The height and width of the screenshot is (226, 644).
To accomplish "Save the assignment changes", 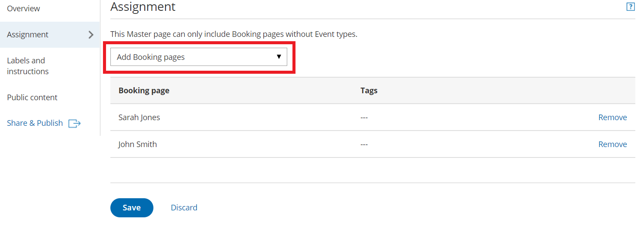I will coord(132,208).
